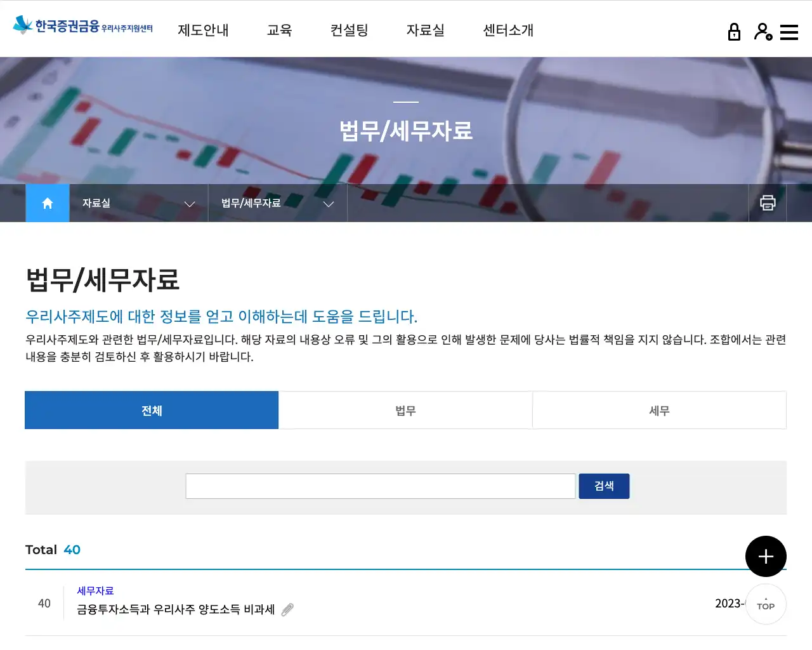Expand the 법무/세무자료 breadcrumb dropdown

(x=278, y=203)
